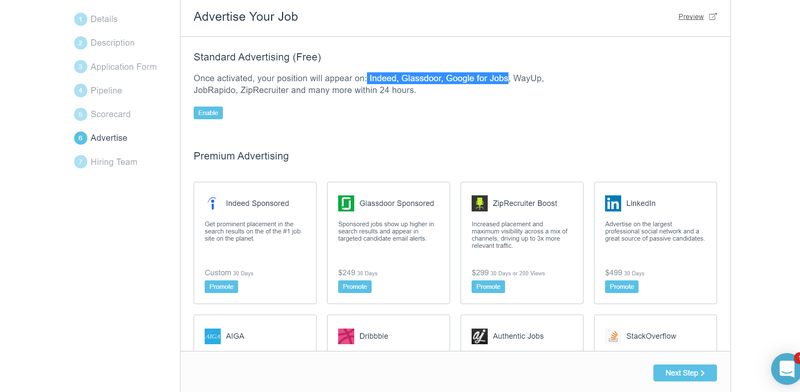Click the LinkedIn logo icon
Screen dimensions: 800x392
tap(613, 203)
